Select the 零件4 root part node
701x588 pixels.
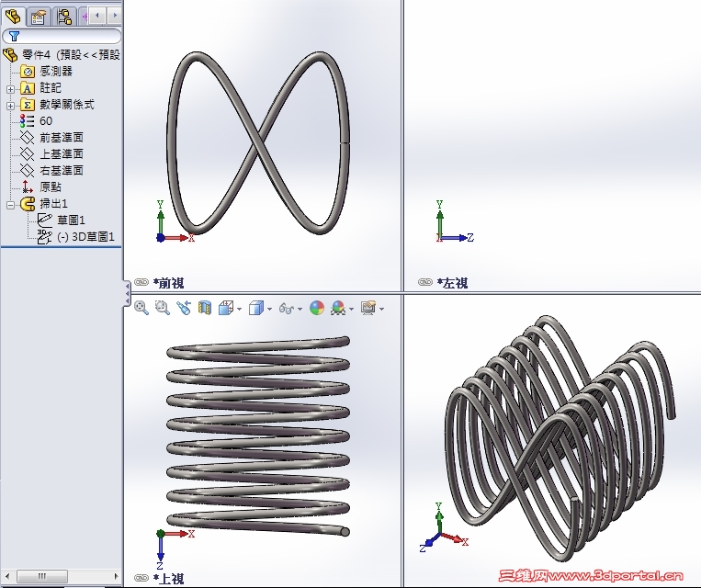pos(62,55)
